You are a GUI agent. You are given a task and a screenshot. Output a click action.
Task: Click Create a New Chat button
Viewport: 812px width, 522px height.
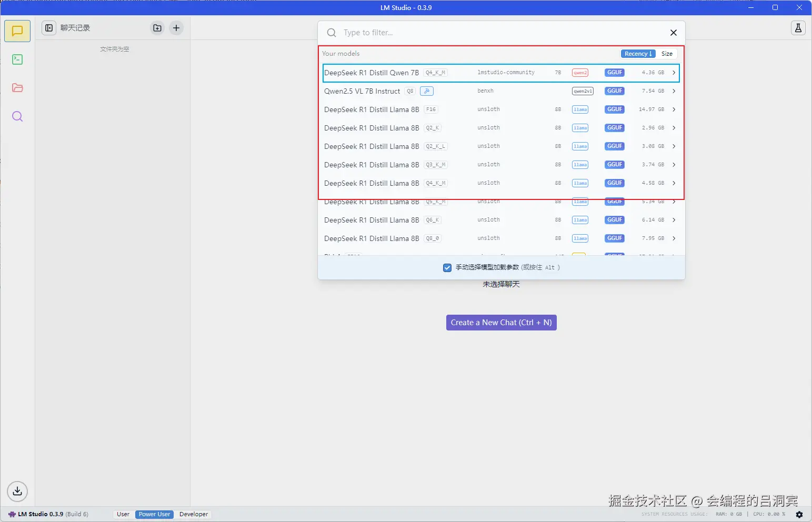point(501,323)
